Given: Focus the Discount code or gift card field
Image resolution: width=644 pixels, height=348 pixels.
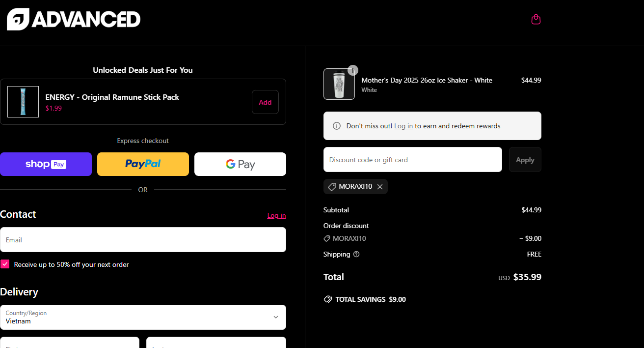Looking at the screenshot, I should pos(413,160).
